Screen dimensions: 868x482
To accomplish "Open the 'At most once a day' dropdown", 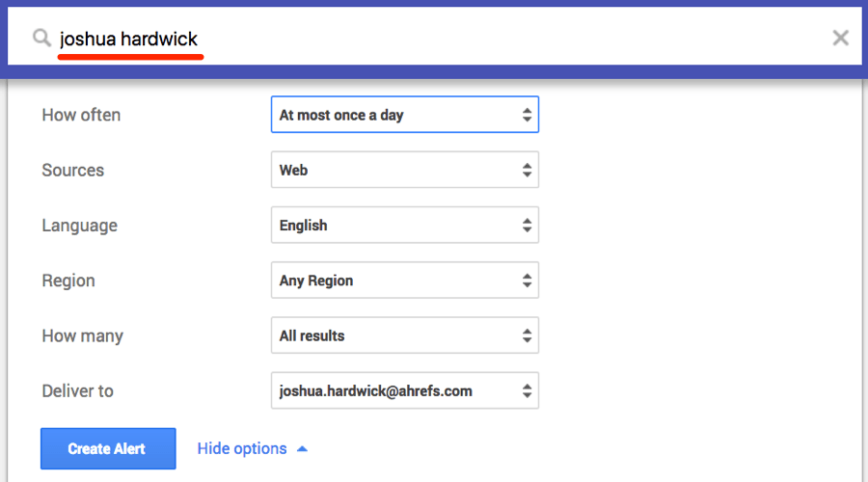I will coord(404,115).
